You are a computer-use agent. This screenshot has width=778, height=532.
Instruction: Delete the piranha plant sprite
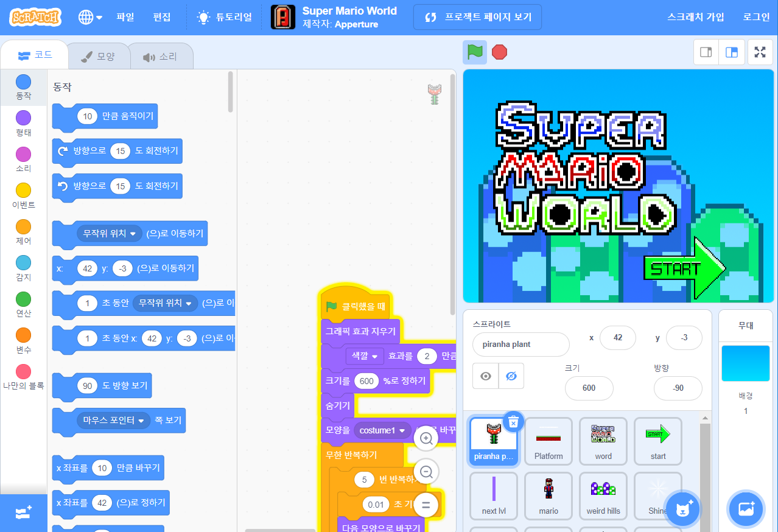(x=513, y=421)
